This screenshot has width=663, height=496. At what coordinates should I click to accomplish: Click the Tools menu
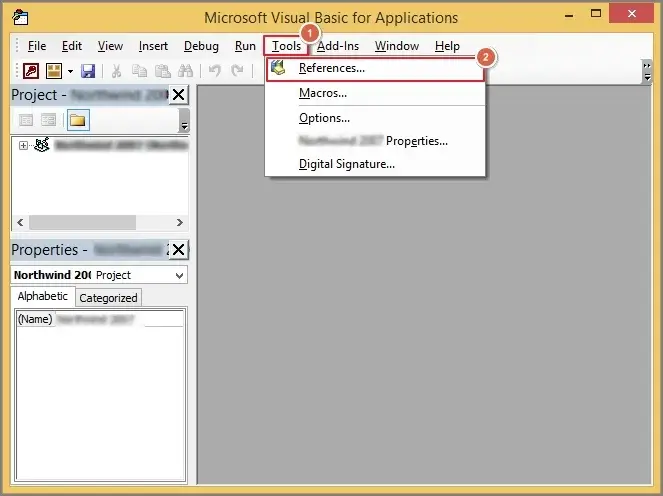(x=286, y=46)
